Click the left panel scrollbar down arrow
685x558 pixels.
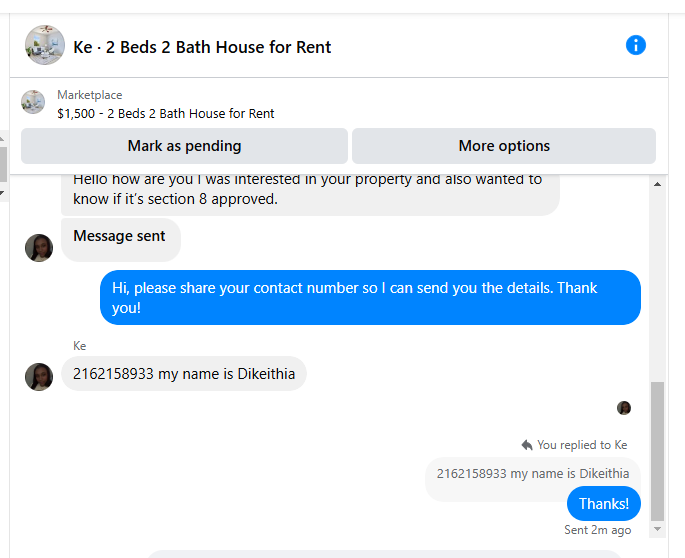tap(2, 193)
